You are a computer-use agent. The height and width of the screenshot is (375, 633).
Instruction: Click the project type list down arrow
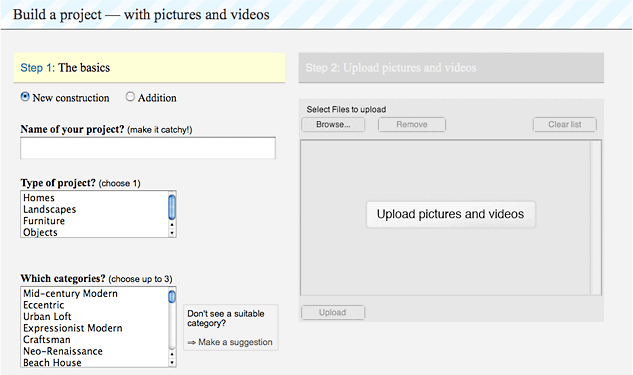pyautogui.click(x=172, y=233)
